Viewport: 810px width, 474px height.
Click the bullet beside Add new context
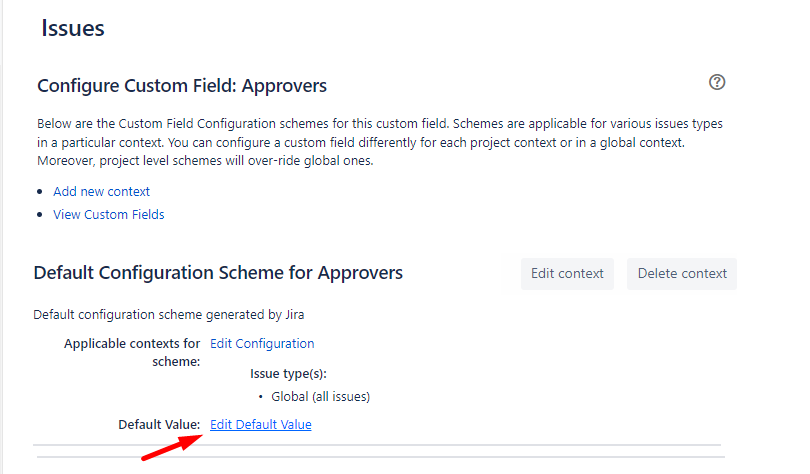point(41,192)
